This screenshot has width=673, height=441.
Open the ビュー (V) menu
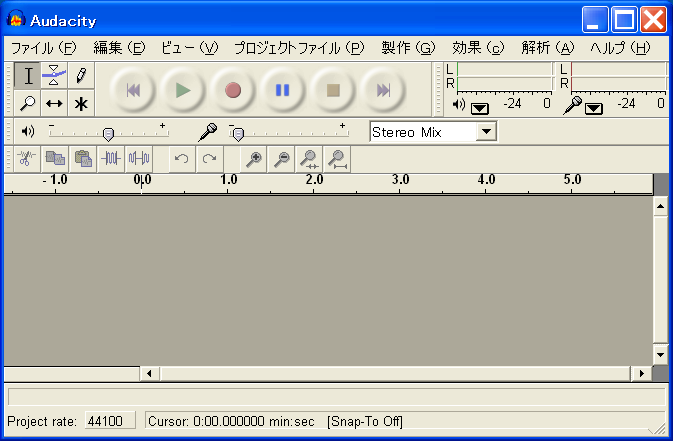pyautogui.click(x=189, y=48)
